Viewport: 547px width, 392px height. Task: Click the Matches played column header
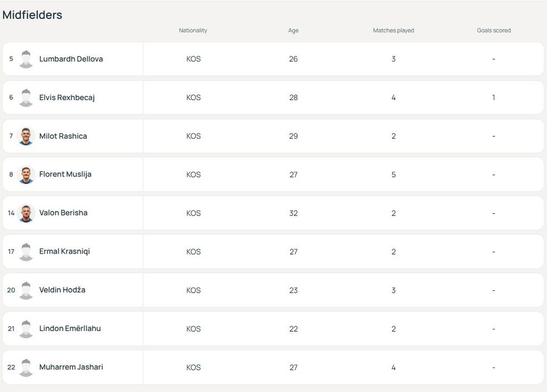pos(394,31)
